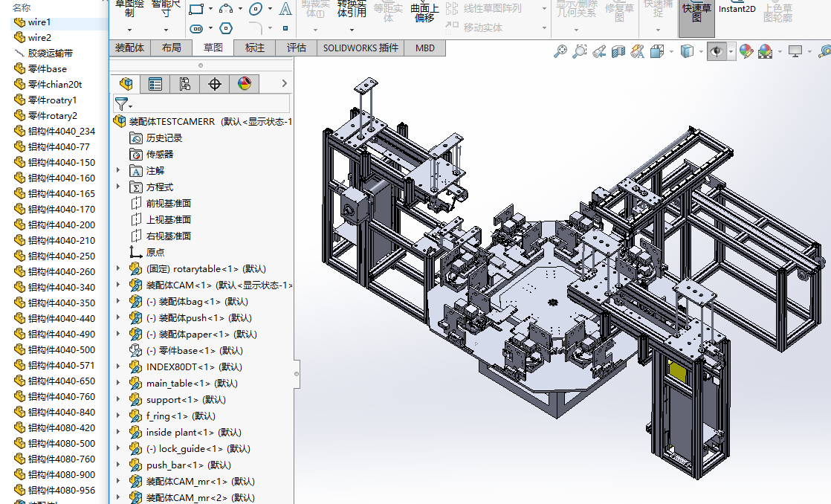Toggle the Instant2D button
The height and width of the screenshot is (504, 831).
tap(737, 10)
